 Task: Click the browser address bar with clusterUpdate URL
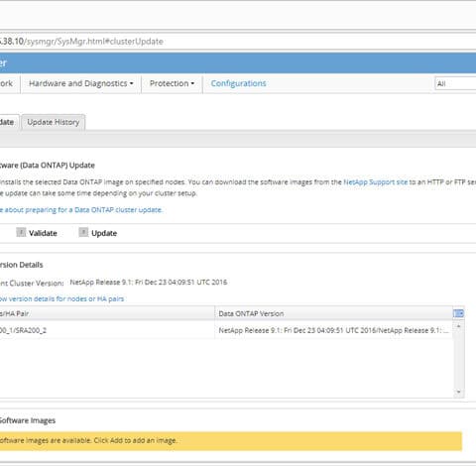coord(238,42)
